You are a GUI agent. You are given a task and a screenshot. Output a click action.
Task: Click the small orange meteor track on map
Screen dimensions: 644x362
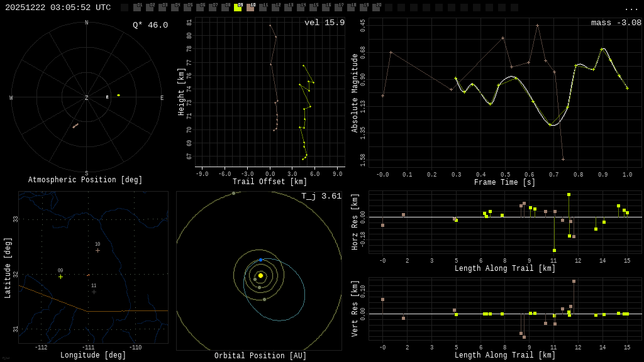pyautogui.click(x=88, y=275)
